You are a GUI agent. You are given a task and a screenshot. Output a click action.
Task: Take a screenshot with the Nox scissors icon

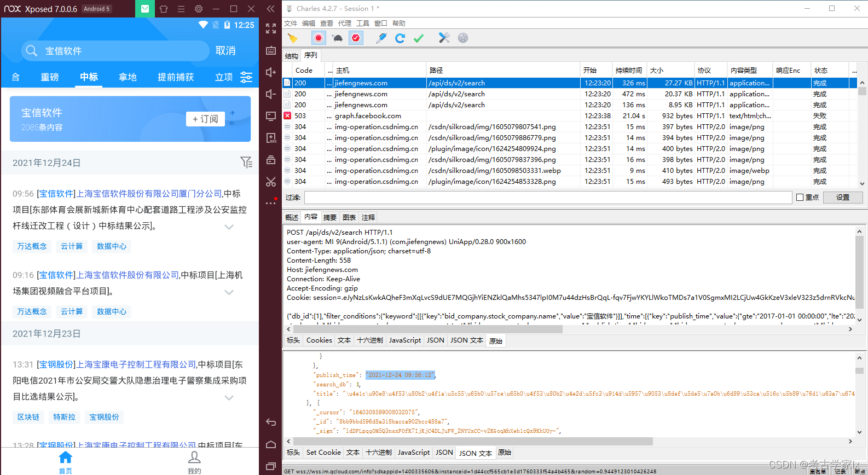point(271,182)
